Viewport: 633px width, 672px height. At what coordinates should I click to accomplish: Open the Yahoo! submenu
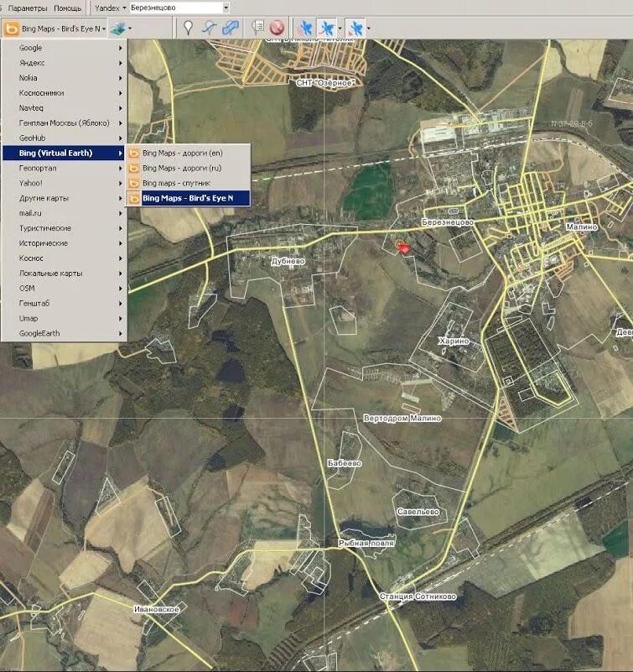click(x=65, y=183)
